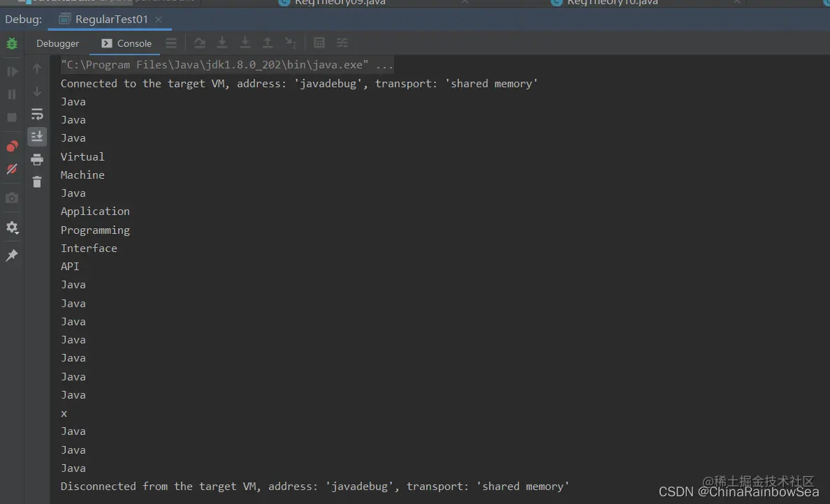Stop the debug session
This screenshot has width=830, height=504.
point(12,117)
